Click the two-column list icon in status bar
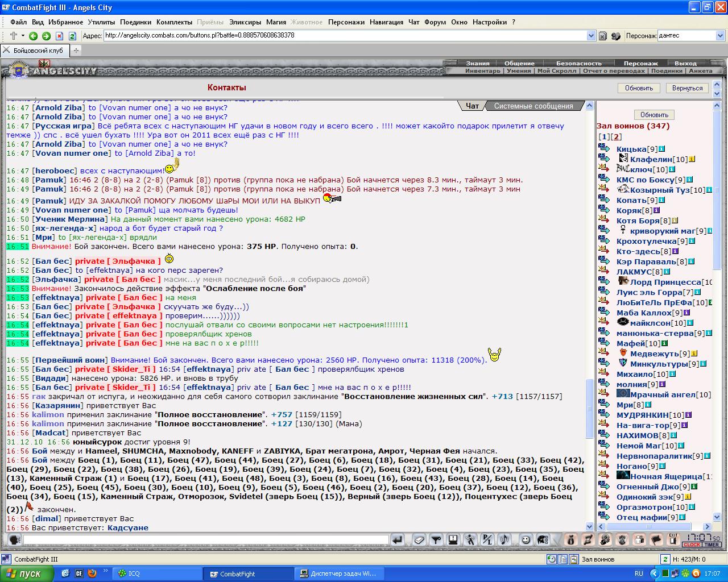The width and height of the screenshot is (728, 582). pyautogui.click(x=562, y=559)
